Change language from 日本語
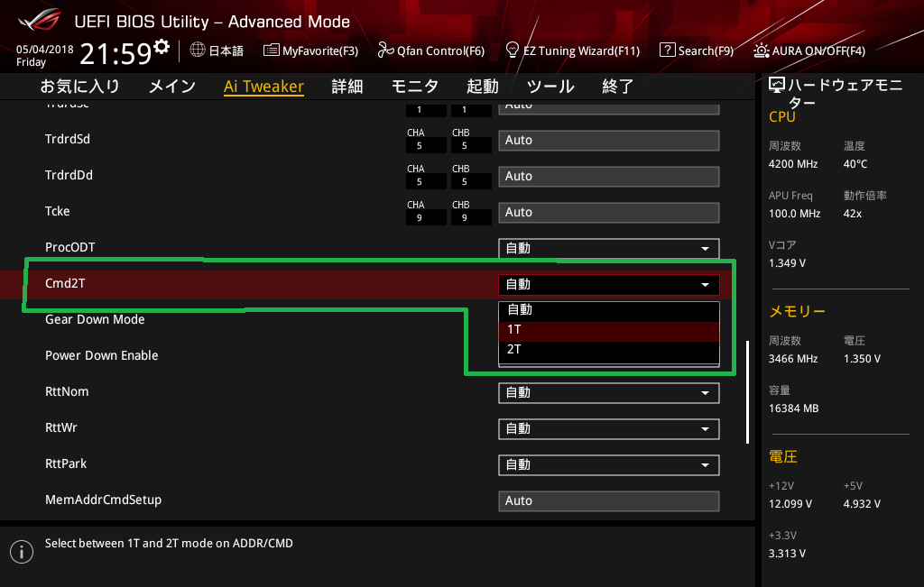 (226, 50)
